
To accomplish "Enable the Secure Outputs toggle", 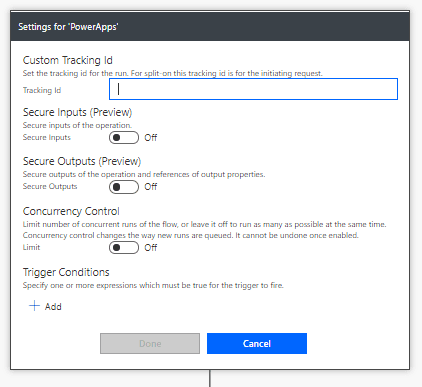I will coord(124,187).
